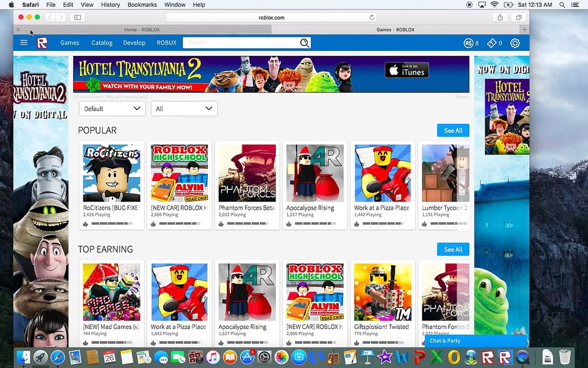
Task: Open FaceTime from the Dock
Action: [178, 357]
